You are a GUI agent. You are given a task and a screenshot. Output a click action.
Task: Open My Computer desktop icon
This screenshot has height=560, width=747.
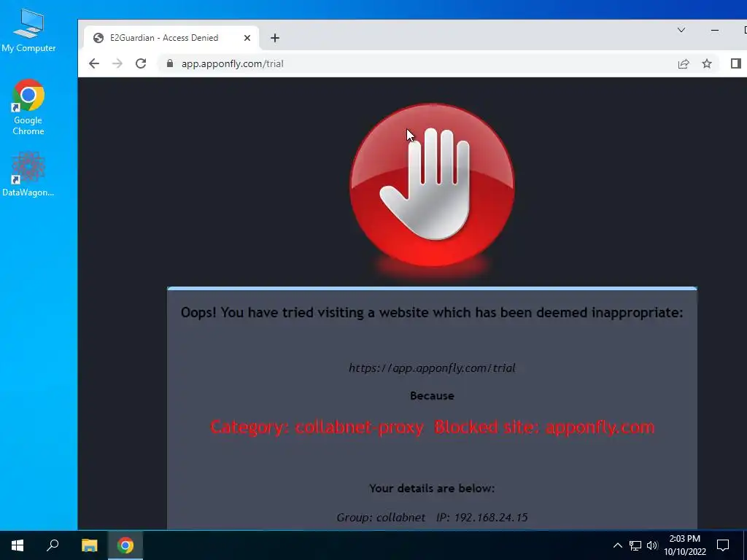pos(28,30)
